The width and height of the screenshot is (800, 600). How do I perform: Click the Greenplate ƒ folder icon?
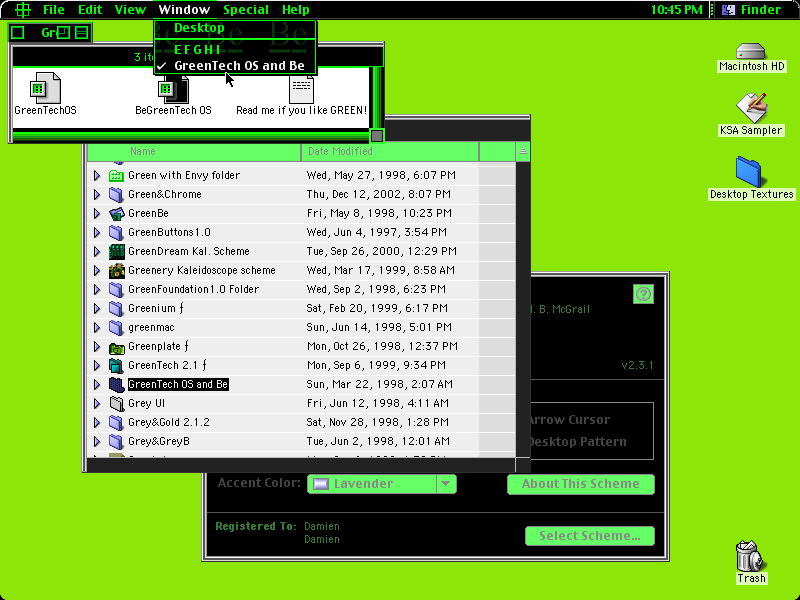[116, 346]
